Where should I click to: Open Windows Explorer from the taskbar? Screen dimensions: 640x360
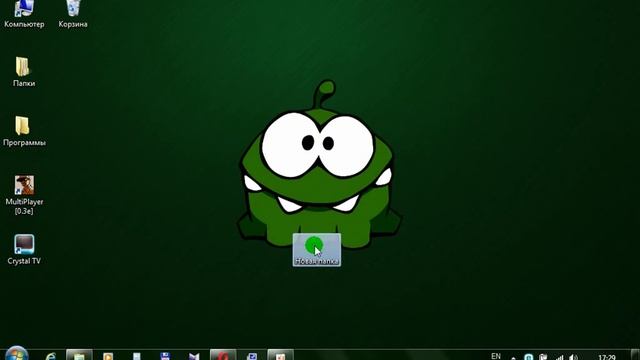point(79,355)
